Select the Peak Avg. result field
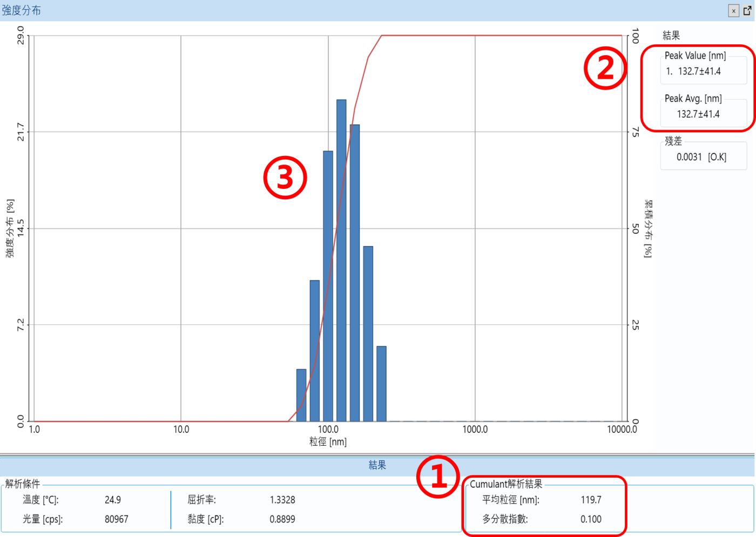Viewport: 756px width, 537px height. (698, 114)
